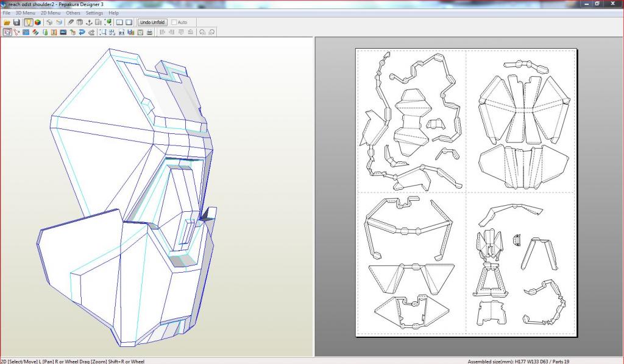Click the Undo Unfold button
The image size is (624, 364).
click(x=152, y=23)
